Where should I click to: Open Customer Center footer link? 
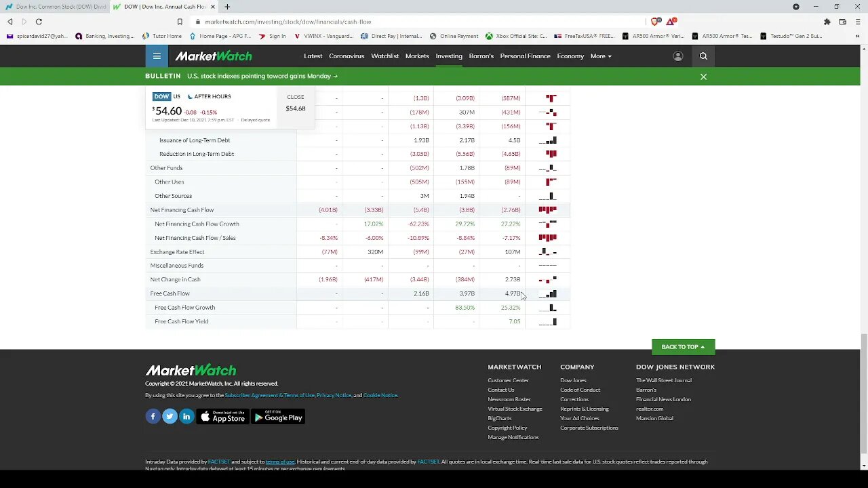tap(508, 380)
